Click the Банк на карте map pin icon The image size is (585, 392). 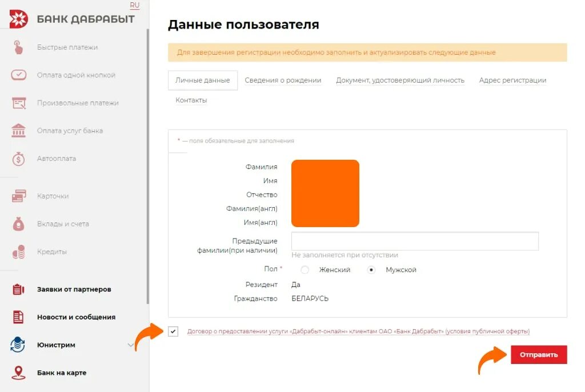click(x=19, y=373)
